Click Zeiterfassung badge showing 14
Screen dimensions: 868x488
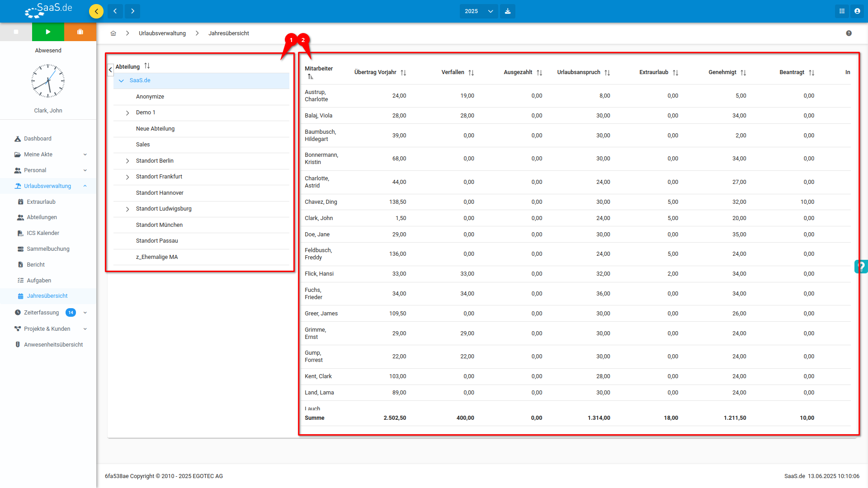(x=71, y=313)
